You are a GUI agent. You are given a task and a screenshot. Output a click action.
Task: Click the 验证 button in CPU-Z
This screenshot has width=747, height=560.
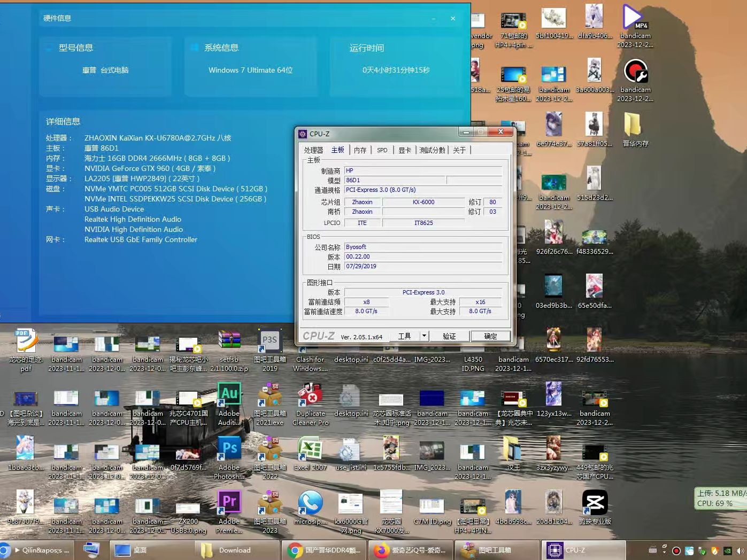coord(449,336)
